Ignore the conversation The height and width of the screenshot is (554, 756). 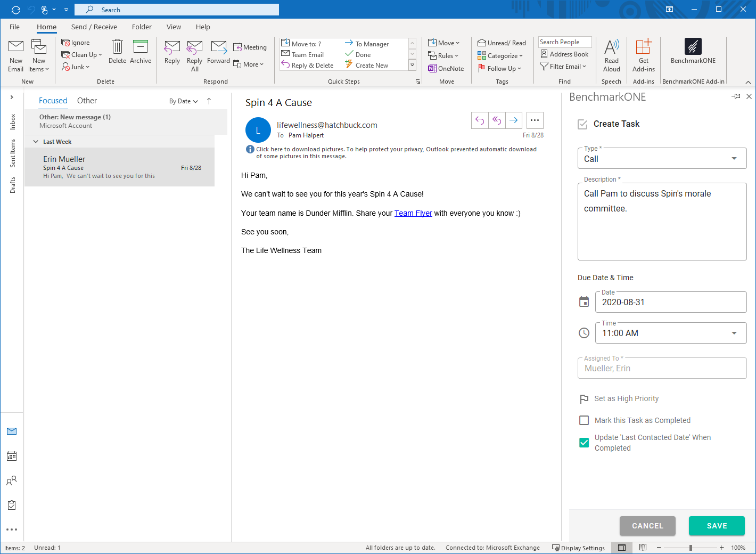point(76,43)
